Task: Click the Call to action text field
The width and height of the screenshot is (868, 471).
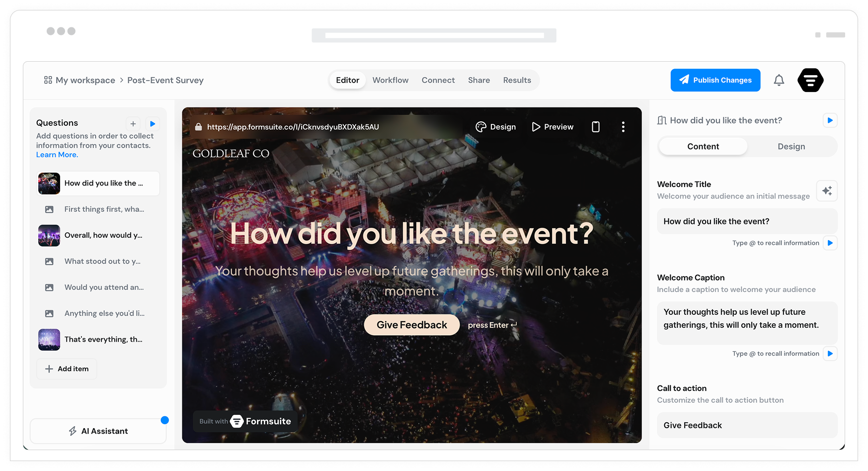Action: 747,425
